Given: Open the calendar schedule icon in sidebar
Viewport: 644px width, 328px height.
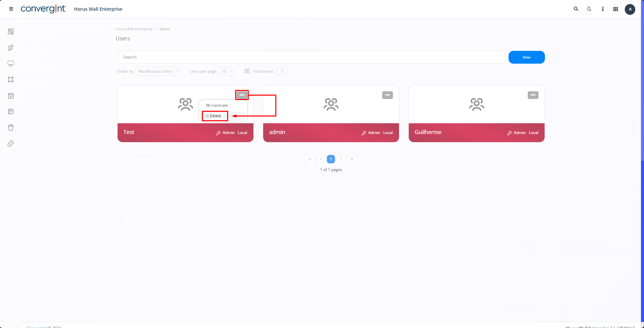Looking at the screenshot, I should (11, 96).
